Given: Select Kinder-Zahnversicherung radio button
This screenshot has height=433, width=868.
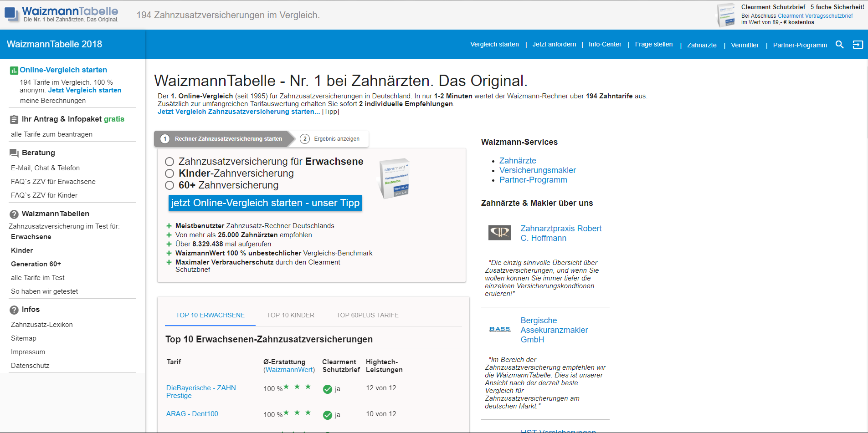Looking at the screenshot, I should tap(169, 173).
